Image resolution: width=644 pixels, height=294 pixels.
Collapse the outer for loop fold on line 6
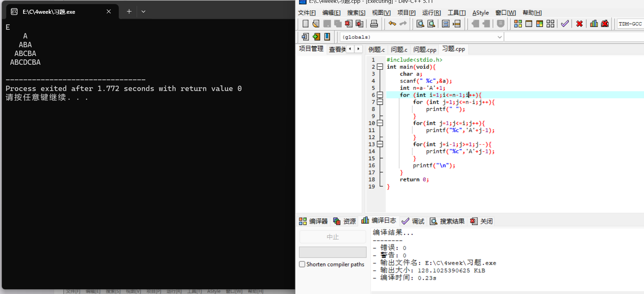click(x=380, y=95)
